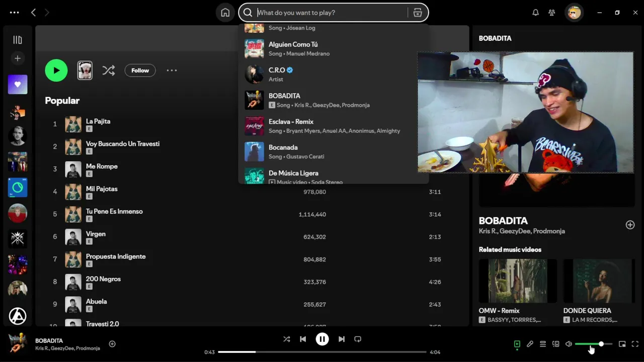Mute volume with speaker icon
The width and height of the screenshot is (644, 362).
(569, 344)
